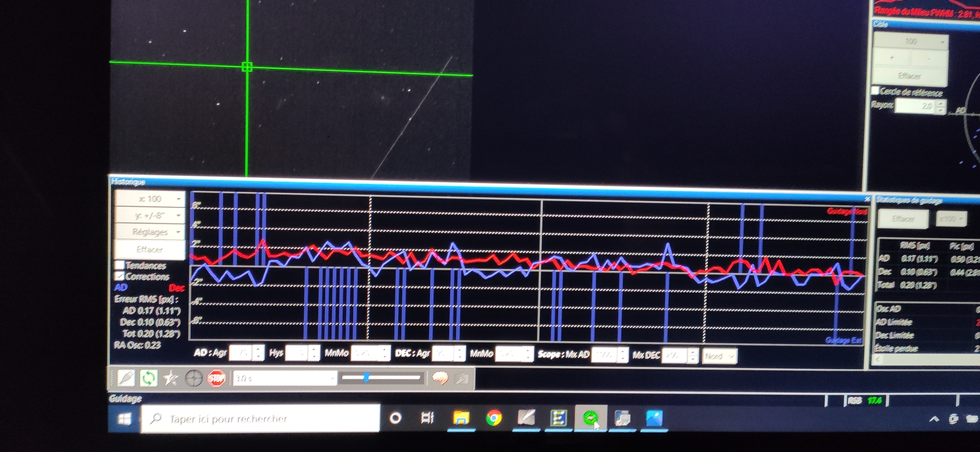Screen dimensions: 980x452
Task: Click the camera settings wrench icon
Action: click(462, 379)
